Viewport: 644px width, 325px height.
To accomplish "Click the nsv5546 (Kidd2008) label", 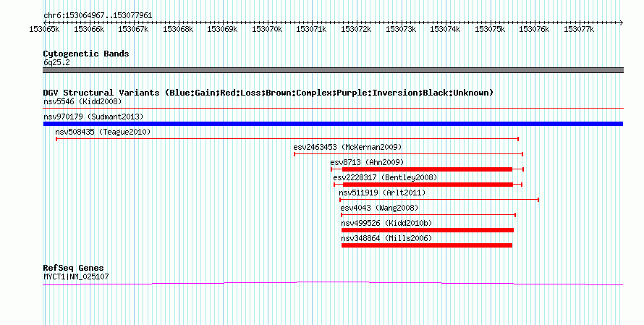I will point(82,101).
